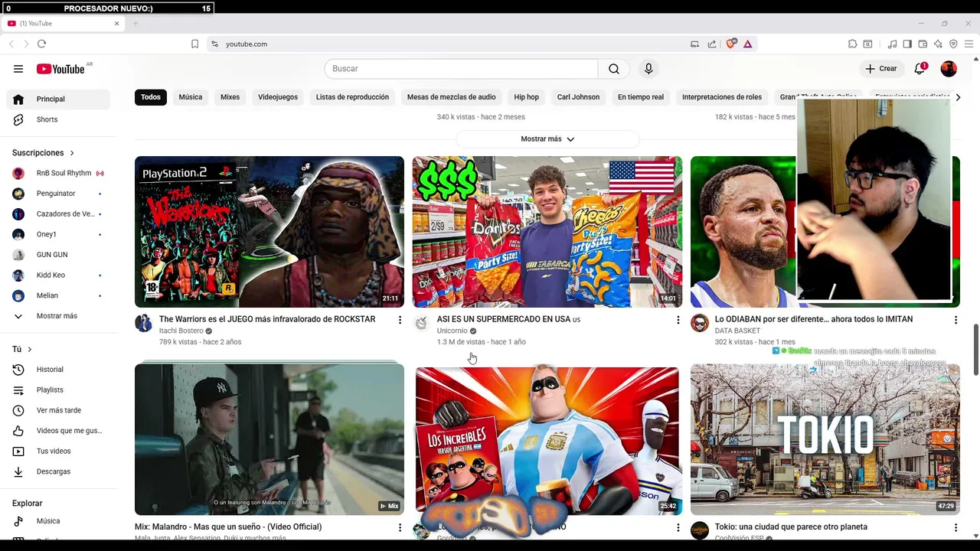Viewport: 980px width, 551px height.
Task: Open the Brave Wallet icon
Action: pyautogui.click(x=923, y=44)
